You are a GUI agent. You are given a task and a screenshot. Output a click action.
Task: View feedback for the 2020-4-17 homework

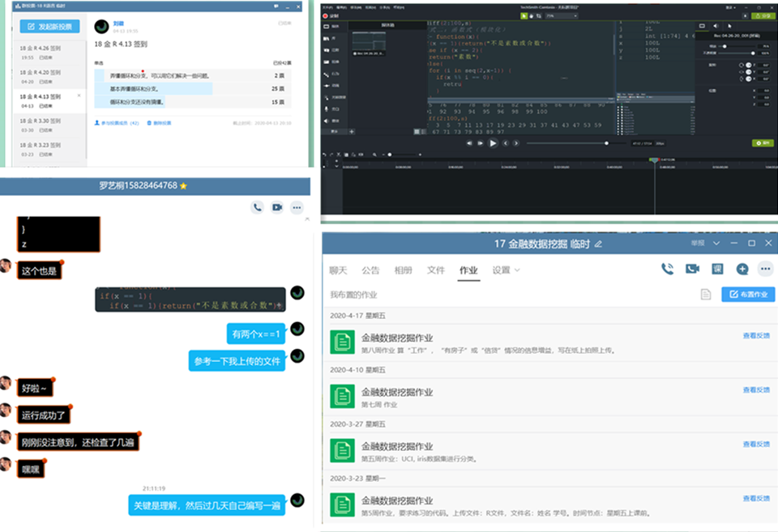[x=756, y=335]
